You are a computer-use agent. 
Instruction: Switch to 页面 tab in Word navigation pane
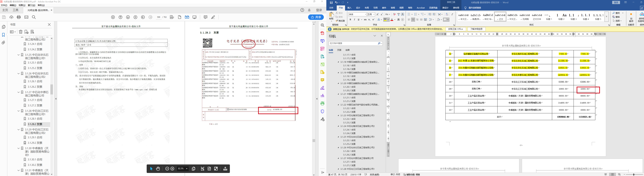pos(339,50)
